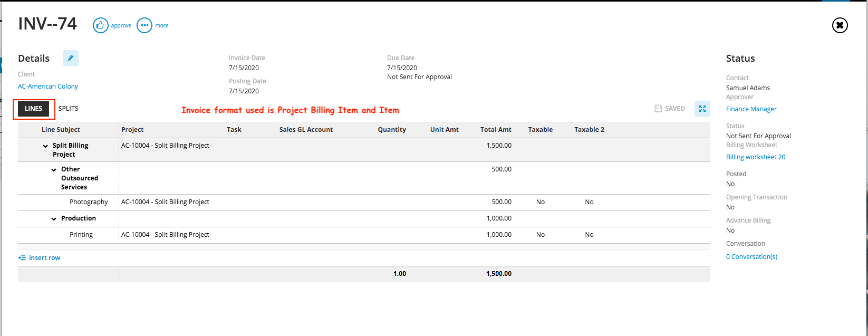Switch to the LINES tab
Screen dimensions: 868x336
(x=34, y=109)
